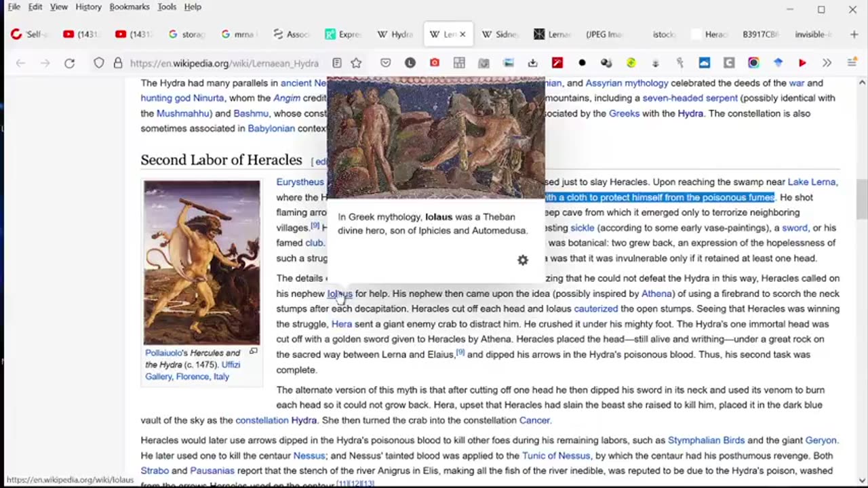Open the preview popup settings gear
The image size is (868, 488).
point(523,260)
